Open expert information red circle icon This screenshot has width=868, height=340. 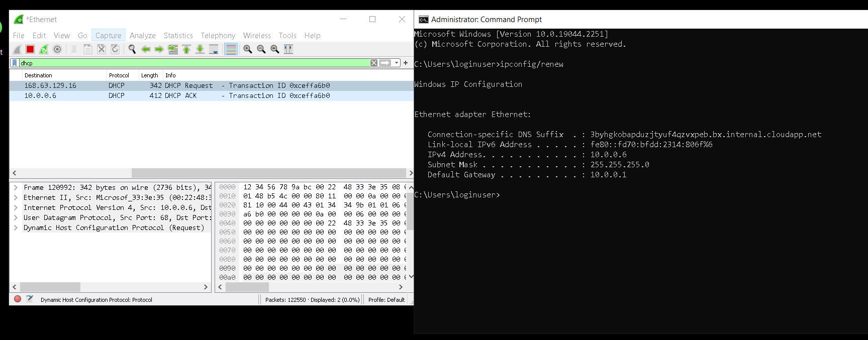18,299
